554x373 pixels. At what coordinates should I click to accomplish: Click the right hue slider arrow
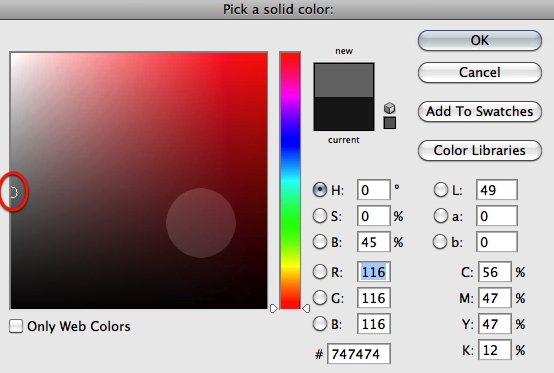click(x=306, y=308)
